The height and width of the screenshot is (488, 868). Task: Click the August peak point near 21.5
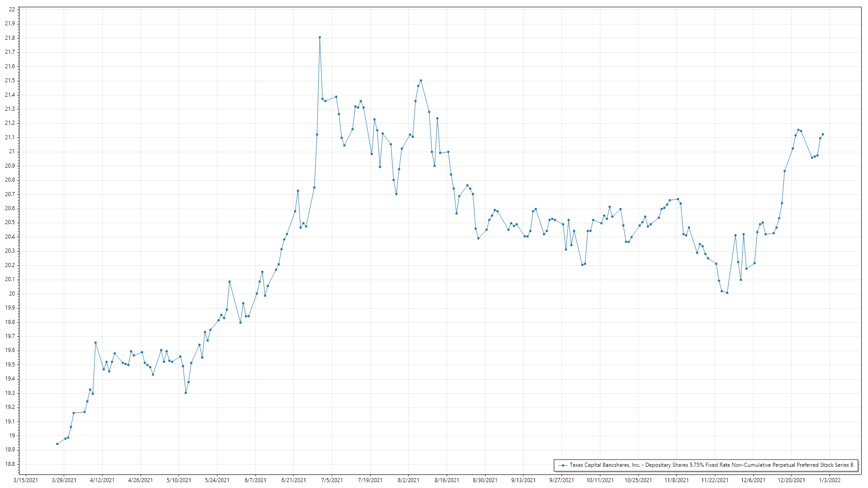tap(421, 80)
